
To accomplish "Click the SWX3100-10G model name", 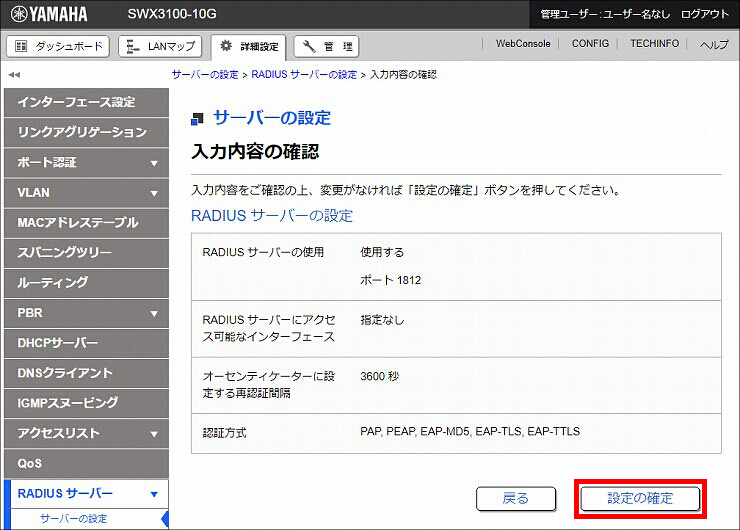I will [x=172, y=14].
